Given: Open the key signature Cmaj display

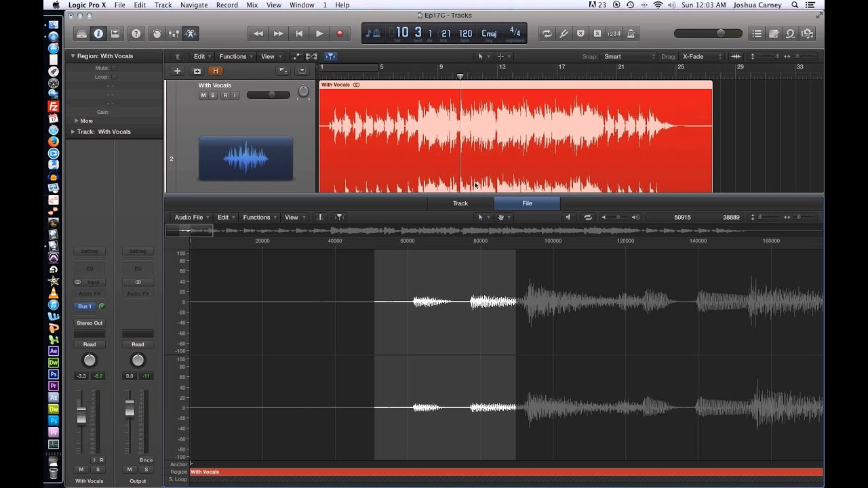Looking at the screenshot, I should point(489,33).
